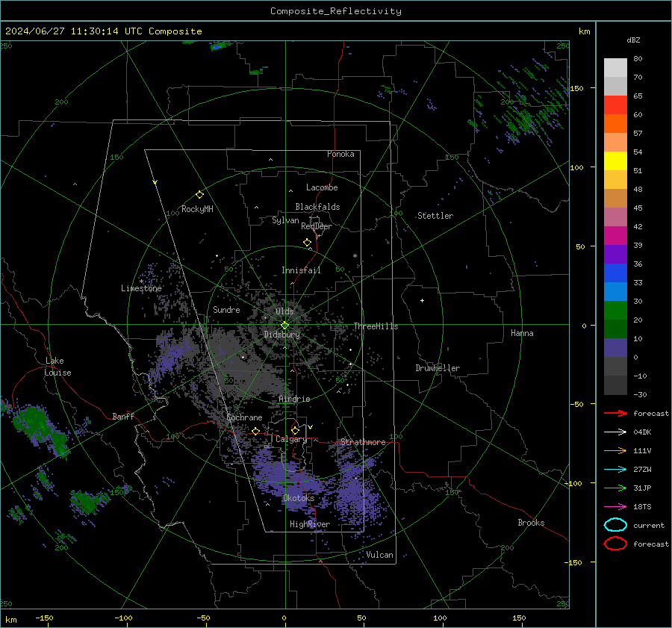Click the green 31JP arrow icon
This screenshot has height=628, width=672.
(x=615, y=488)
